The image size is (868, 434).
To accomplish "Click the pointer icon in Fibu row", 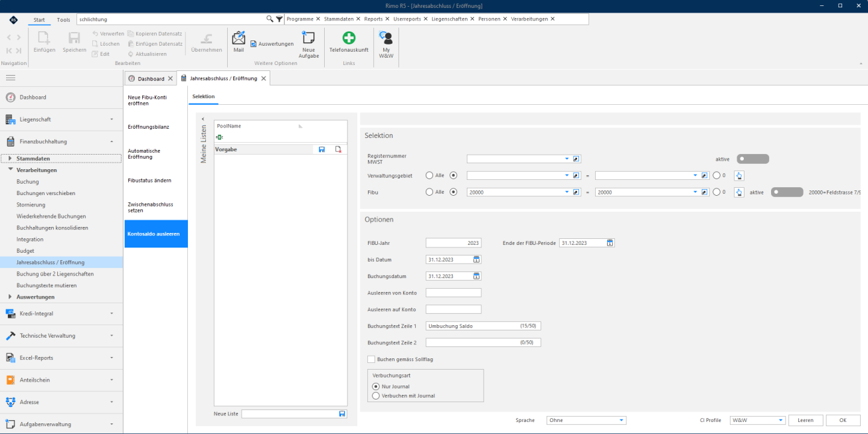I will [739, 192].
